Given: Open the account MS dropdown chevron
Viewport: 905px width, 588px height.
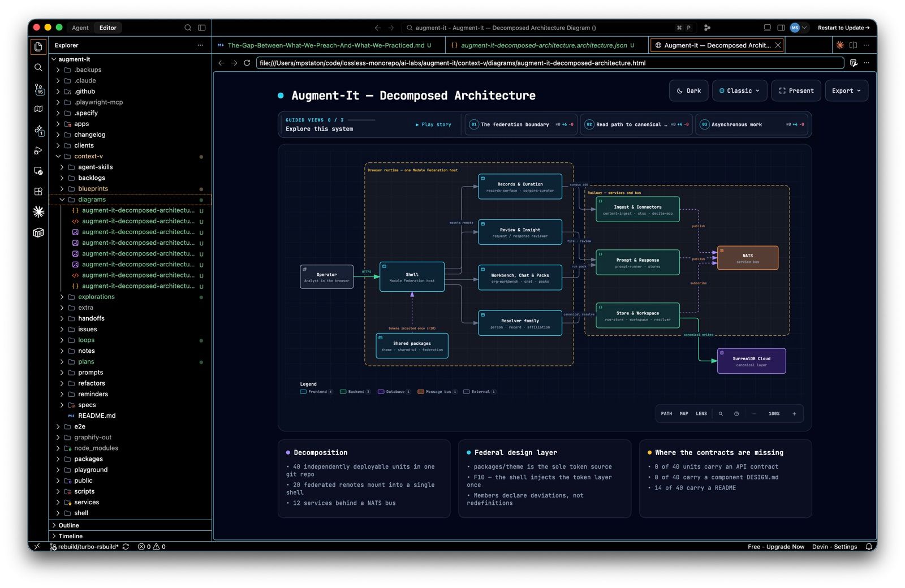Looking at the screenshot, I should coord(804,28).
